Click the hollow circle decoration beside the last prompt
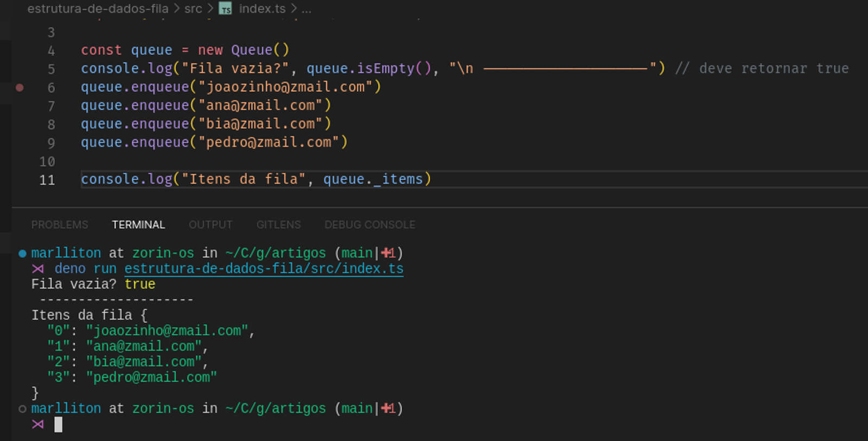This screenshot has width=868, height=441. point(22,408)
